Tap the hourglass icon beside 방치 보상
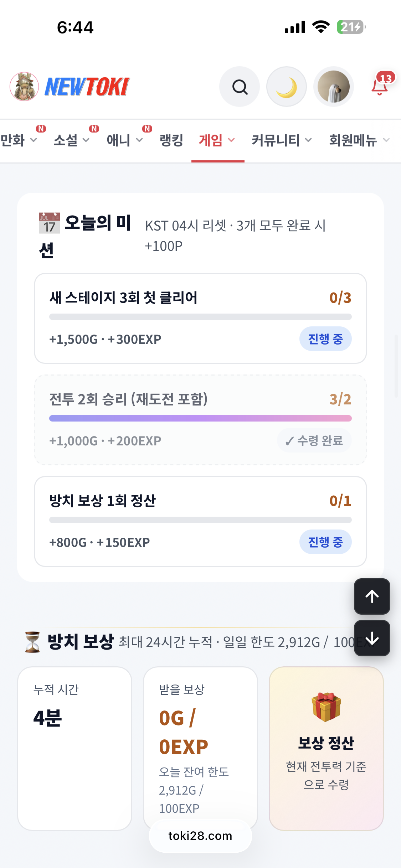This screenshot has width=401, height=868. [x=32, y=642]
